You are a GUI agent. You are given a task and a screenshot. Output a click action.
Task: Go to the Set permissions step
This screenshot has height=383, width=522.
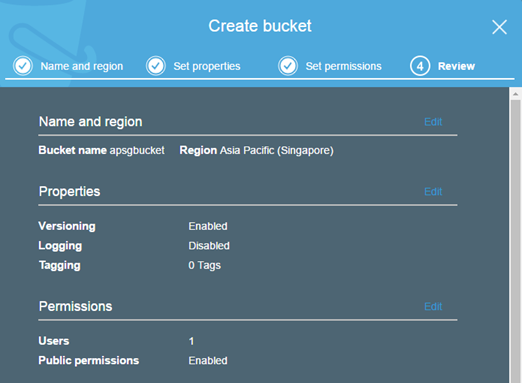coord(343,66)
